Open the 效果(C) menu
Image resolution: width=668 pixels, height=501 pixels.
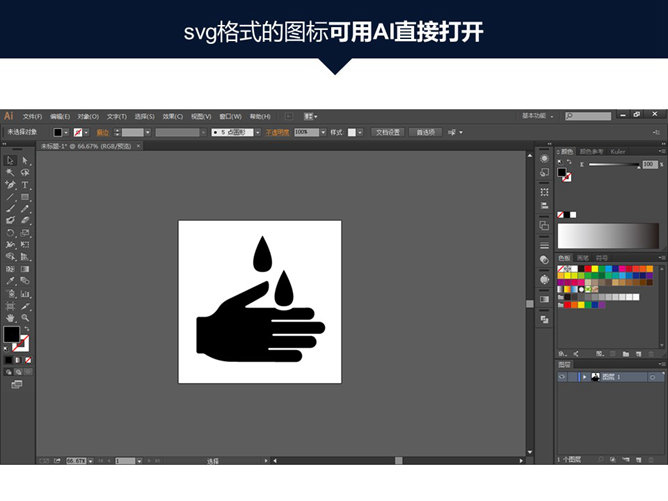(x=174, y=116)
